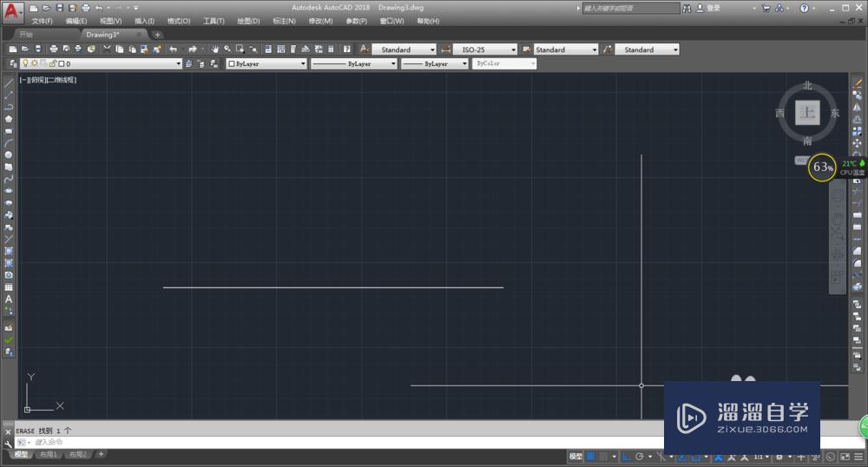Click the customization menu icon in status bar

[x=858, y=457]
